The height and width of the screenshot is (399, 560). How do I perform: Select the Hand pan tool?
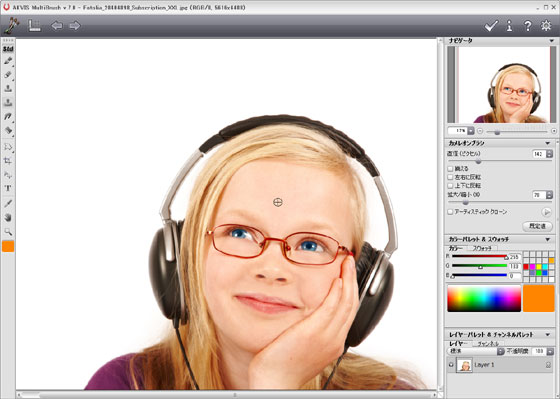tap(8, 218)
